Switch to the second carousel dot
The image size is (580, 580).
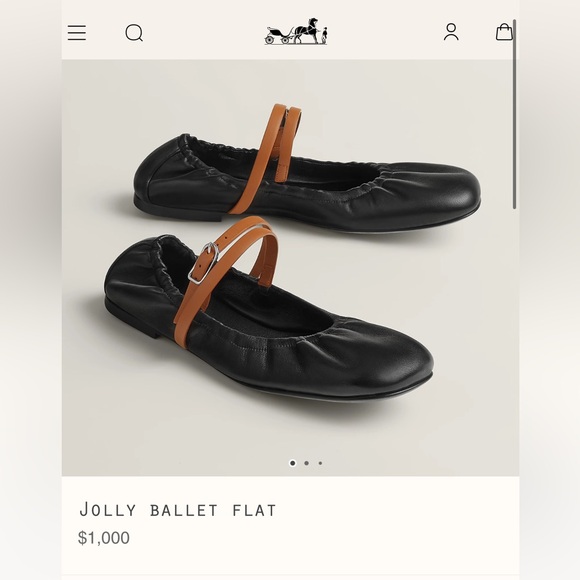click(306, 463)
